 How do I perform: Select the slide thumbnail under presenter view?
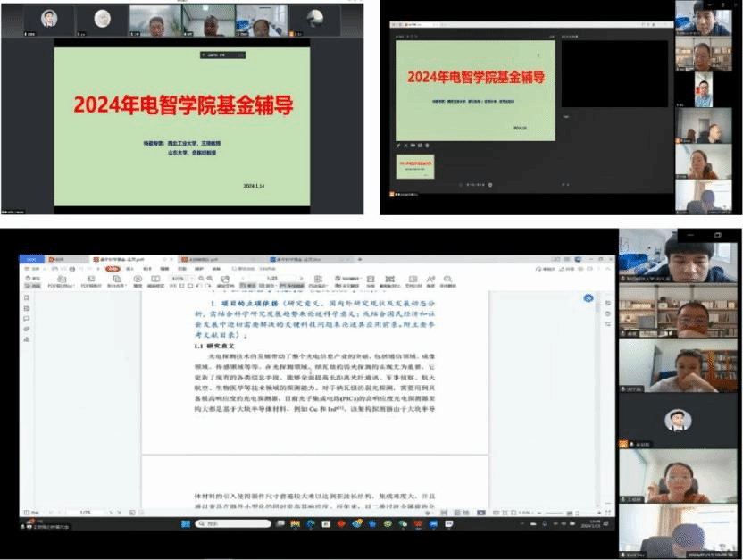click(x=415, y=166)
